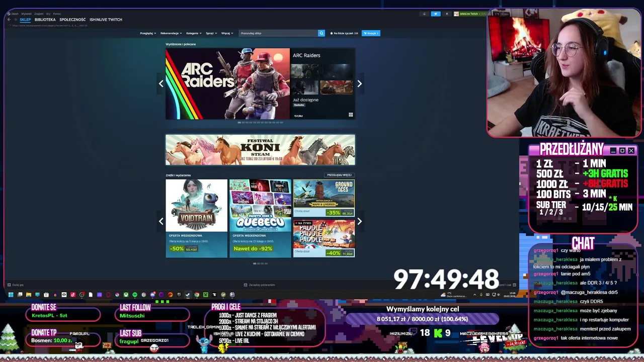Open friends chat icon at Steam bottom-right
The image size is (644, 362).
tap(514, 285)
